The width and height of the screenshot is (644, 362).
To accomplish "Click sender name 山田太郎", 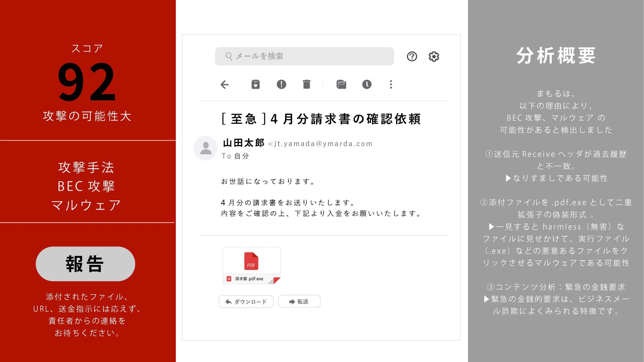I will point(244,143).
